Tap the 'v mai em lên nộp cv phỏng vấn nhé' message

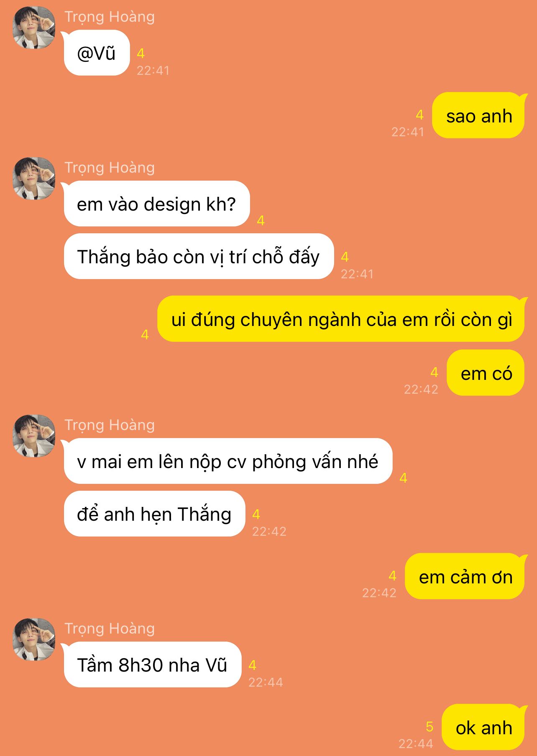point(228,461)
